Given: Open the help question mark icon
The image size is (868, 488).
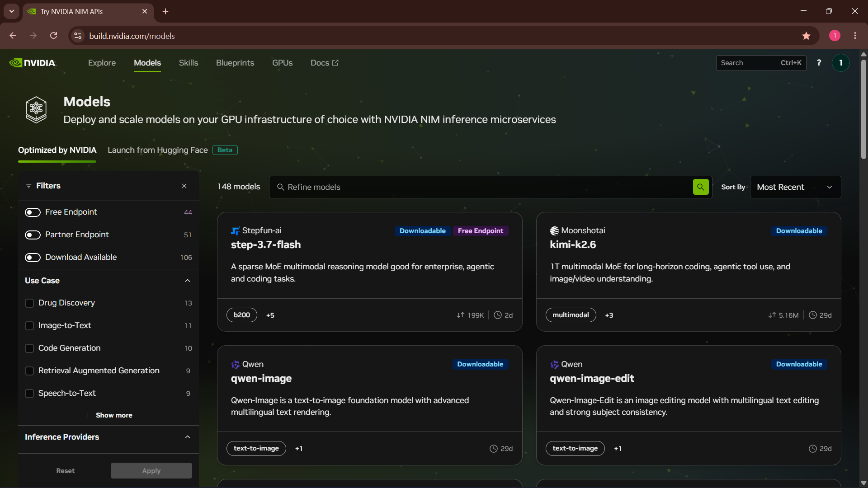Looking at the screenshot, I should pyautogui.click(x=819, y=63).
